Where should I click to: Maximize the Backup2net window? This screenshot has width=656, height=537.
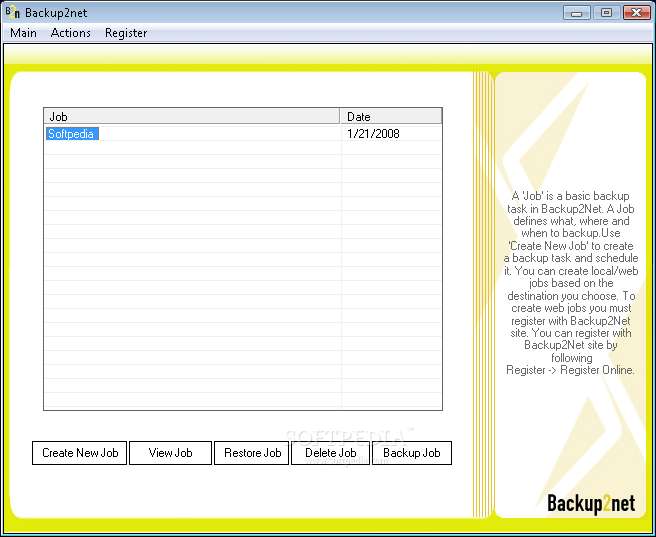(606, 13)
